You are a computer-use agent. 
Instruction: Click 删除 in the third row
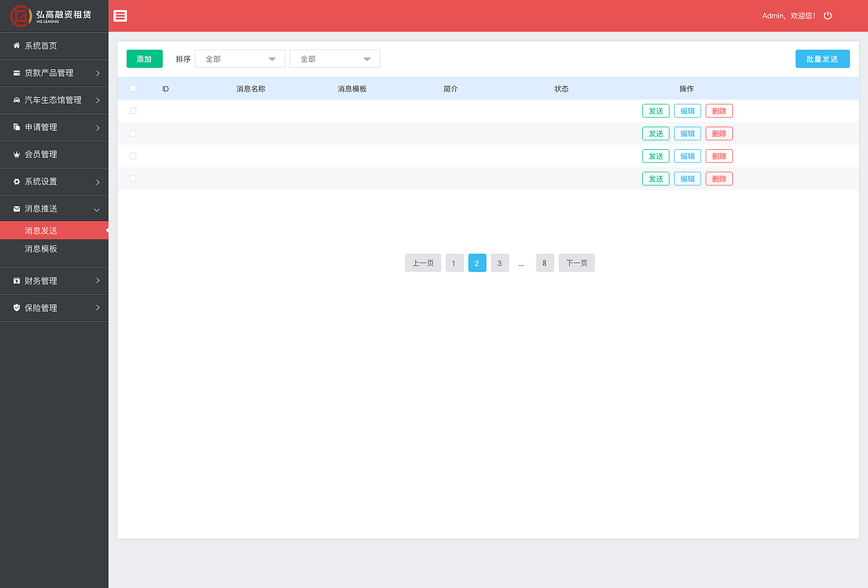click(x=719, y=156)
